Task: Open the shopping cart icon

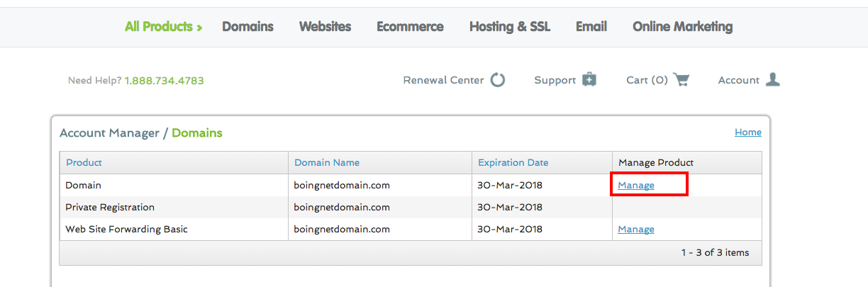Action: point(681,80)
